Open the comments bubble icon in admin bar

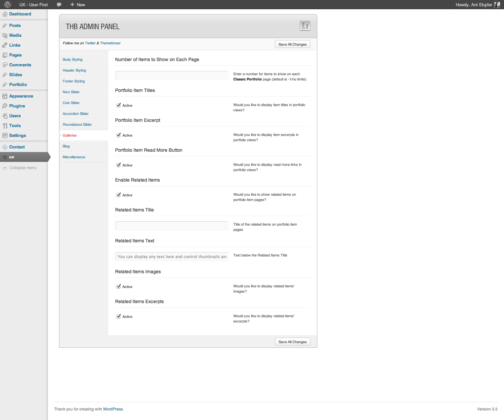click(x=59, y=5)
